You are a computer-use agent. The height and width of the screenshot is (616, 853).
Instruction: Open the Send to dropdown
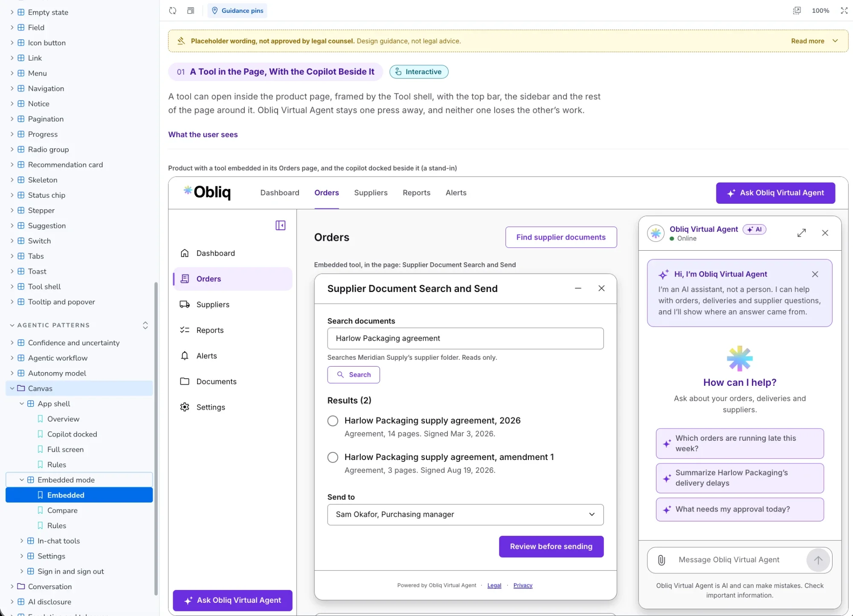point(465,515)
